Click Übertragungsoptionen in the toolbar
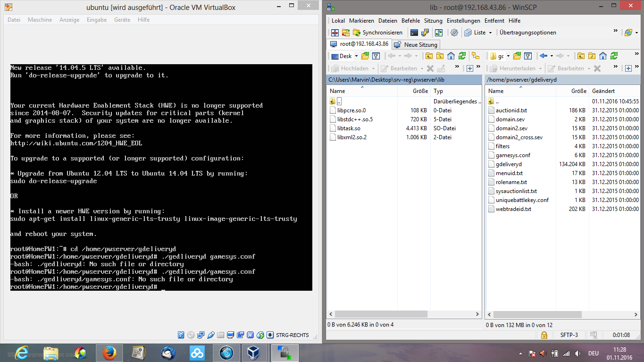Screen dimensions: 644x362 coord(527,33)
